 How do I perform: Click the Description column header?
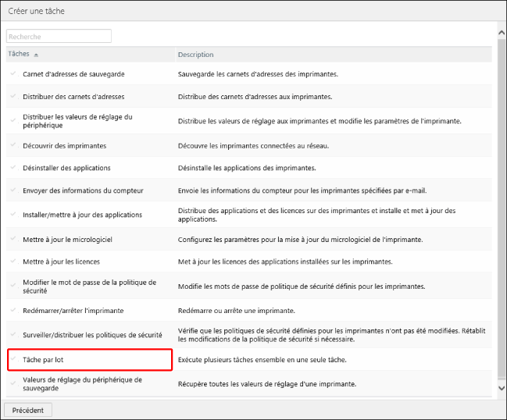[195, 55]
